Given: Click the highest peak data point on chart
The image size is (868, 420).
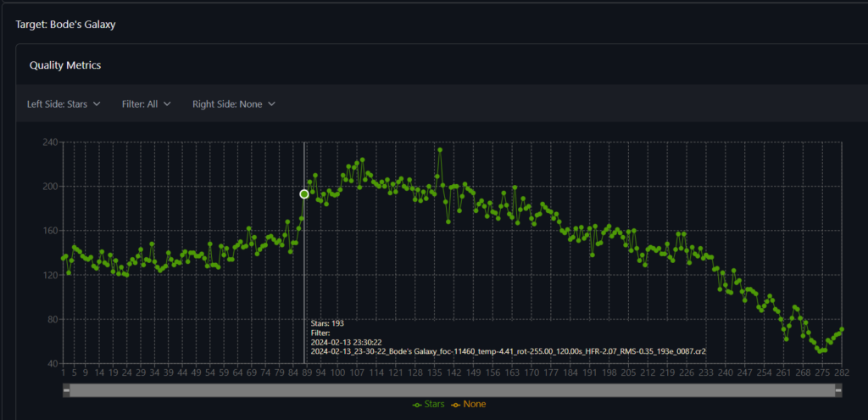Looking at the screenshot, I should pyautogui.click(x=440, y=150).
